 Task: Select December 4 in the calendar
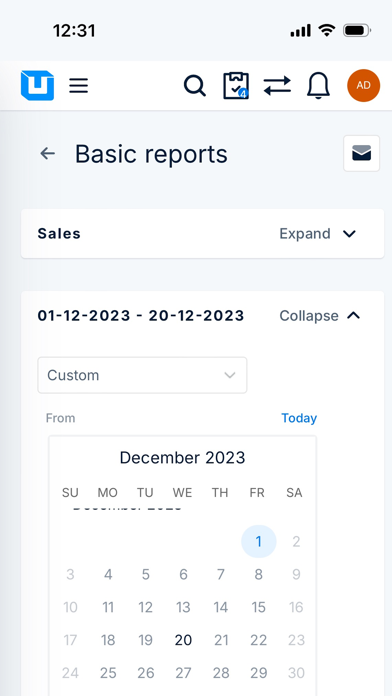point(108,574)
